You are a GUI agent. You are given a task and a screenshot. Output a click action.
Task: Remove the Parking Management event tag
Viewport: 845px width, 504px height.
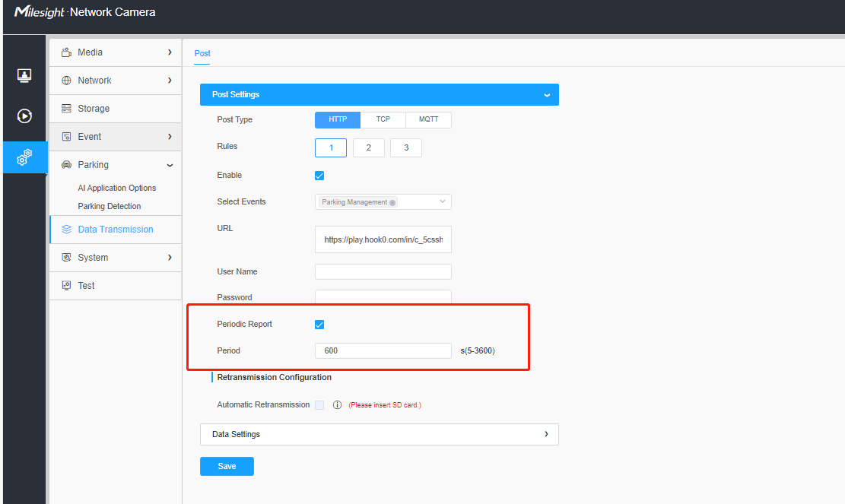(x=392, y=202)
